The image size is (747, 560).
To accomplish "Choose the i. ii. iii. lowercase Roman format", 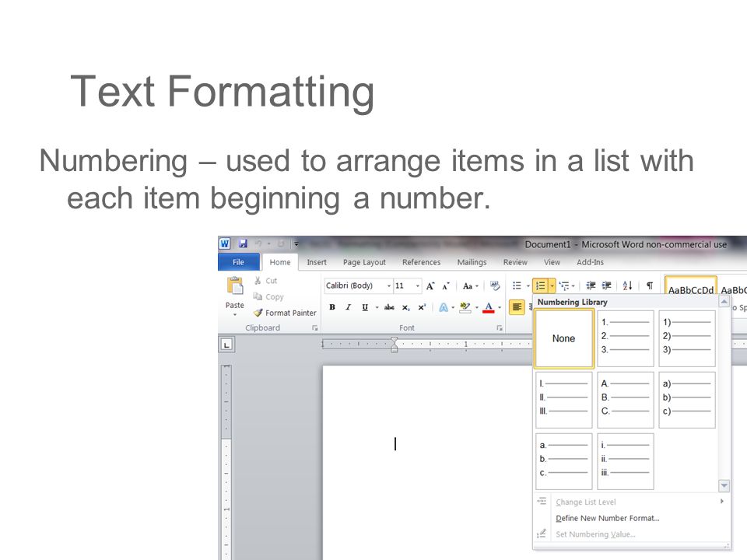I will [x=626, y=461].
